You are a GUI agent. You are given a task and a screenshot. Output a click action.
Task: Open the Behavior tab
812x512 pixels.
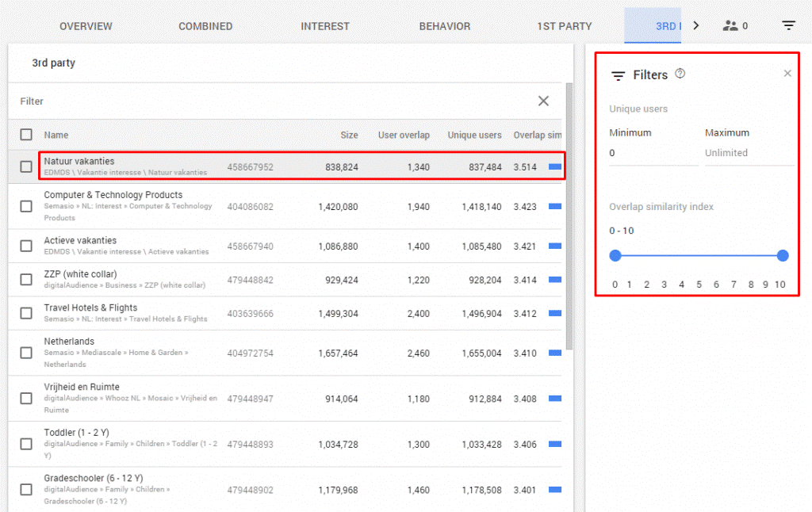tap(444, 26)
